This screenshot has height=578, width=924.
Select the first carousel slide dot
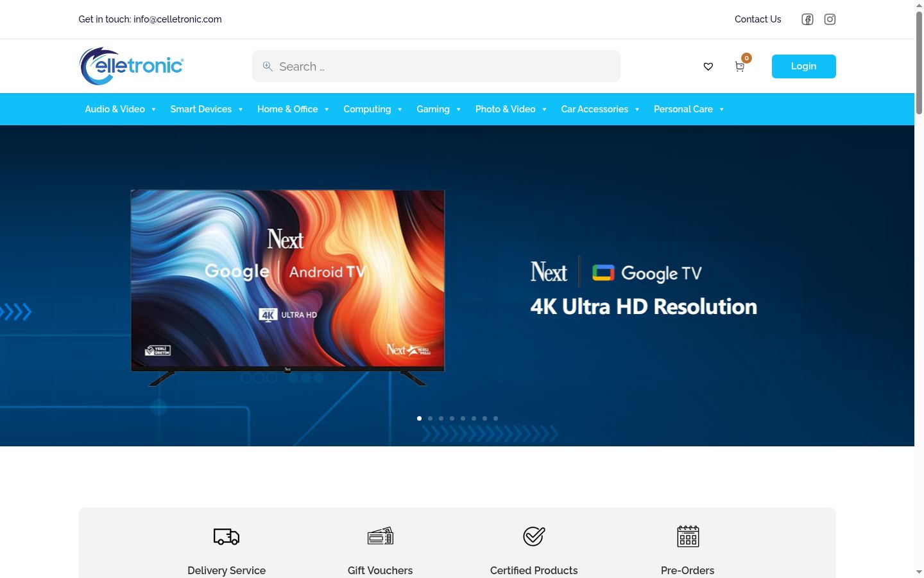point(420,418)
